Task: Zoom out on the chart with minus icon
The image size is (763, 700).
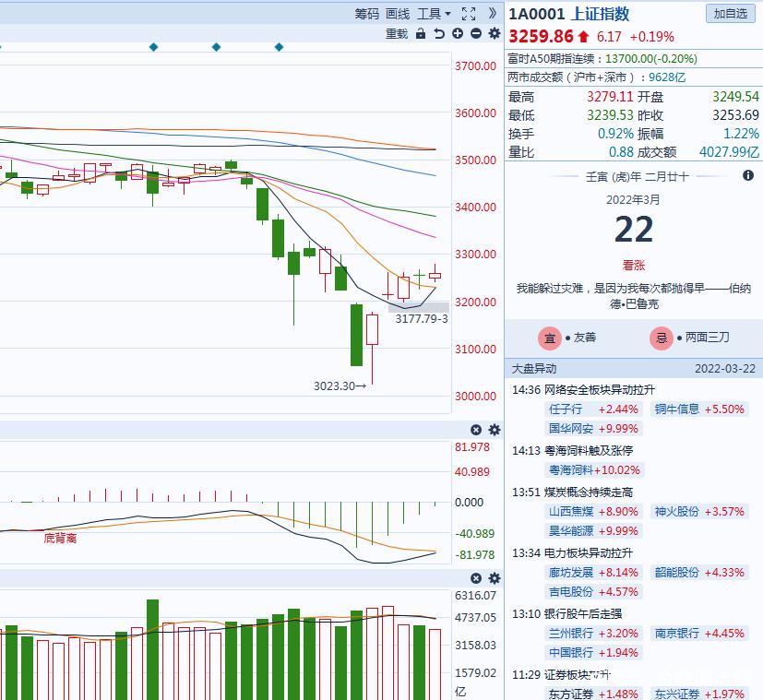Action: 474,33
